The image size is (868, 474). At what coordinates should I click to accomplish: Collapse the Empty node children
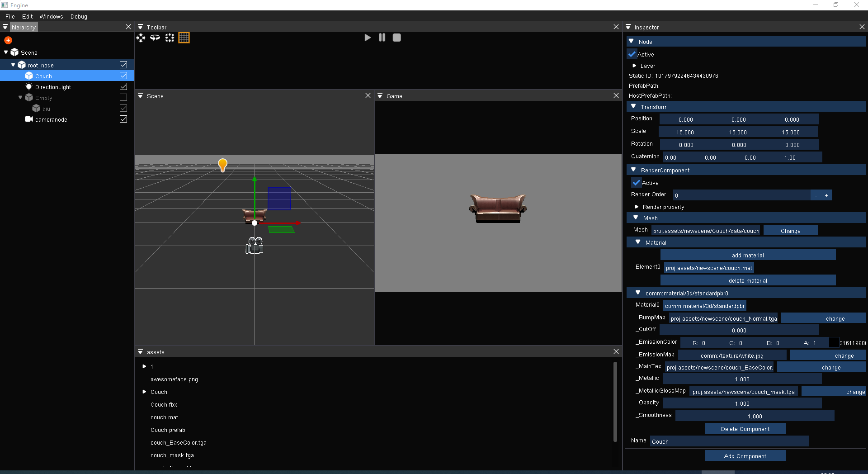[x=20, y=98]
